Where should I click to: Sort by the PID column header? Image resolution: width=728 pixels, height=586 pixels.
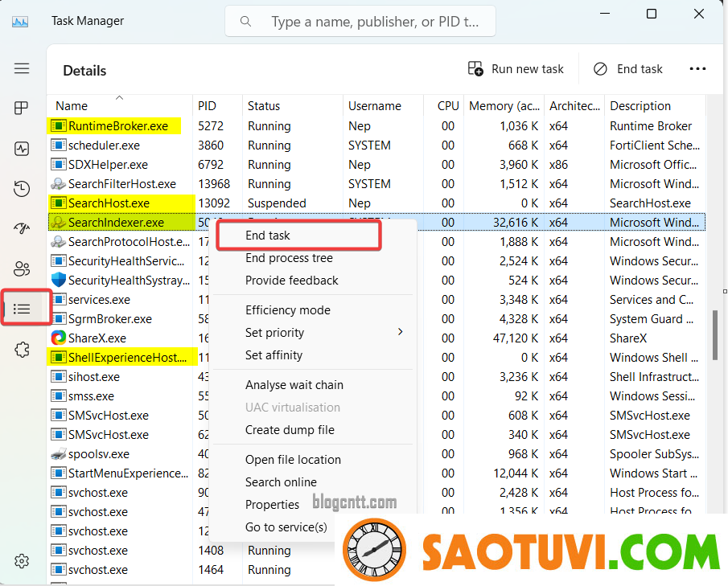[217, 106]
